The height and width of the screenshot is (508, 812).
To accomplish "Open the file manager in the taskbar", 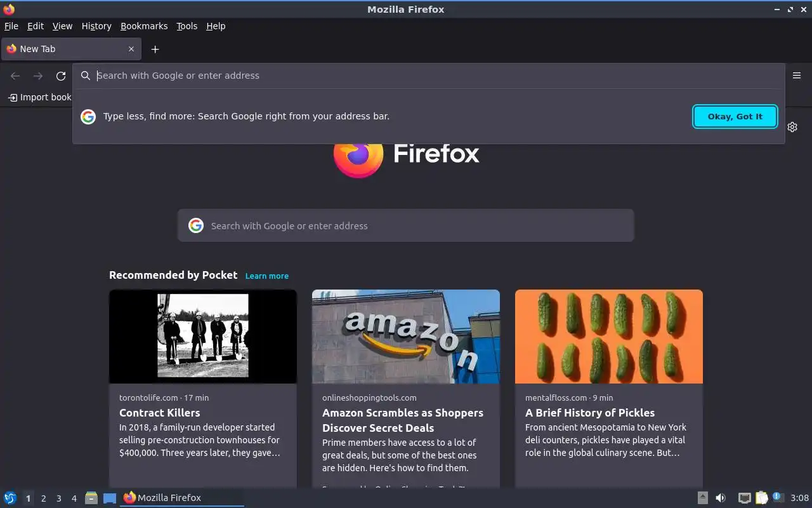I will coord(91,498).
